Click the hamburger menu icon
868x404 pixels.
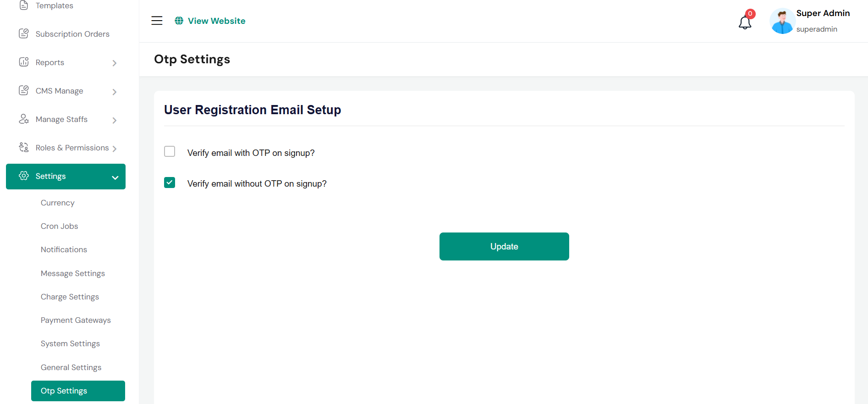(157, 21)
